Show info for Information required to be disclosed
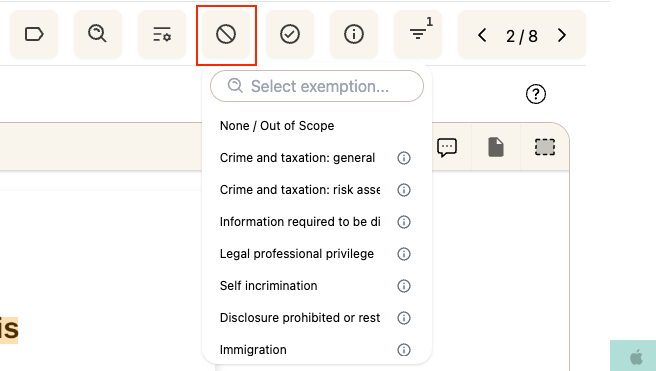The image size is (656, 371). point(404,222)
